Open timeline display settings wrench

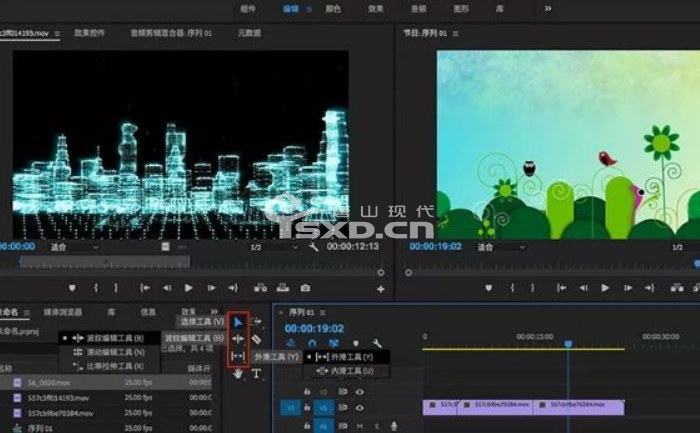(x=377, y=343)
